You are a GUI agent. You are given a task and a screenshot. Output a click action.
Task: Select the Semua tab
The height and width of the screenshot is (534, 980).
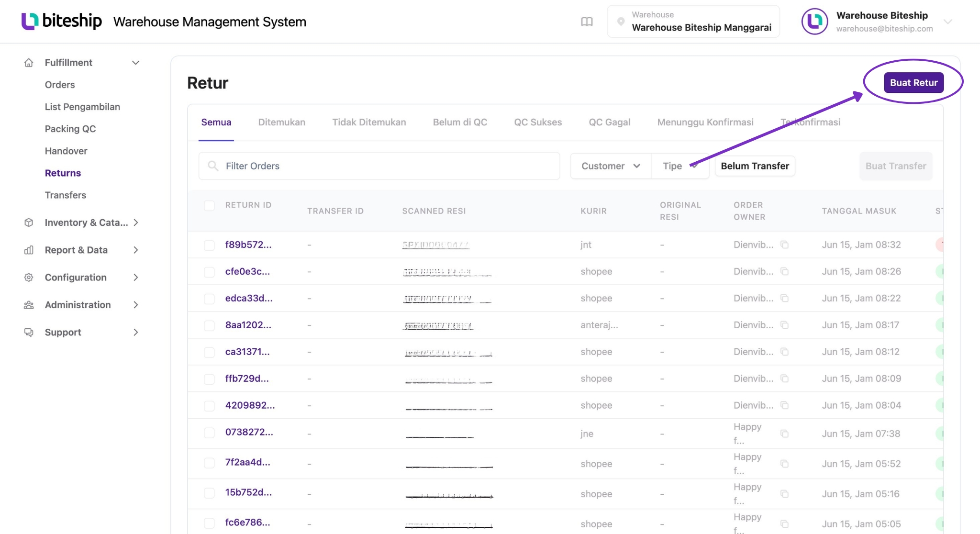click(216, 122)
